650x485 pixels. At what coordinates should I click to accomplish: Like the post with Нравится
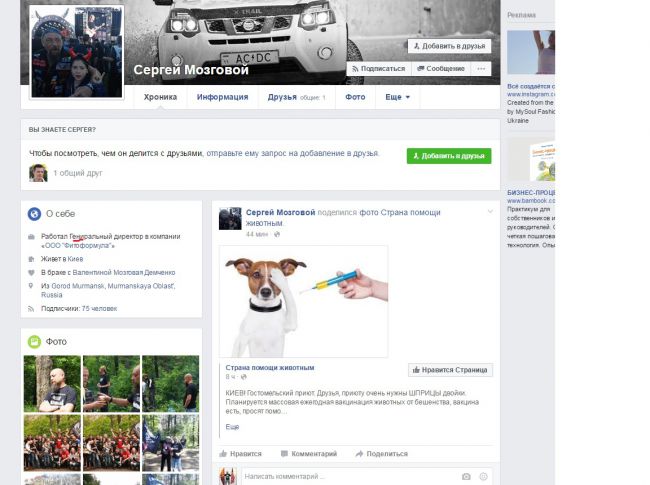(240, 453)
